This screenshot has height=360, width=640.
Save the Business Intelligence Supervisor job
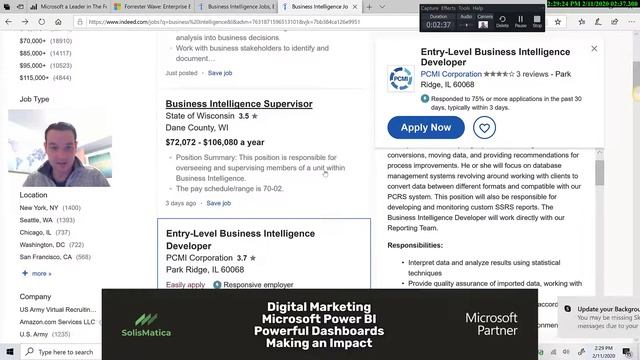218,203
